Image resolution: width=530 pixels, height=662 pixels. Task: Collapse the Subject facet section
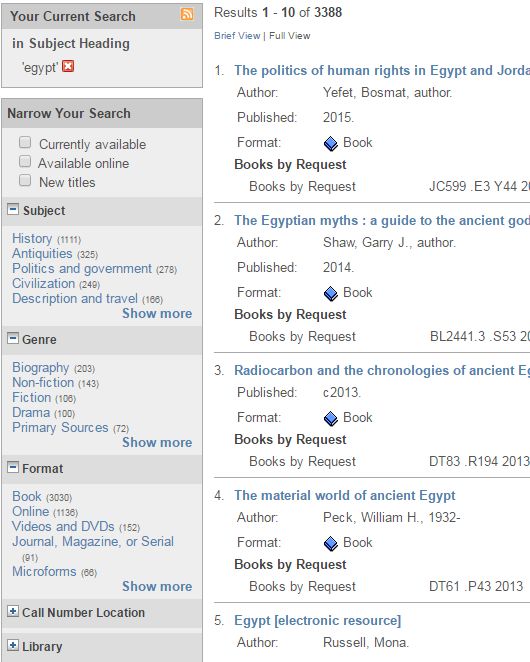tap(13, 209)
